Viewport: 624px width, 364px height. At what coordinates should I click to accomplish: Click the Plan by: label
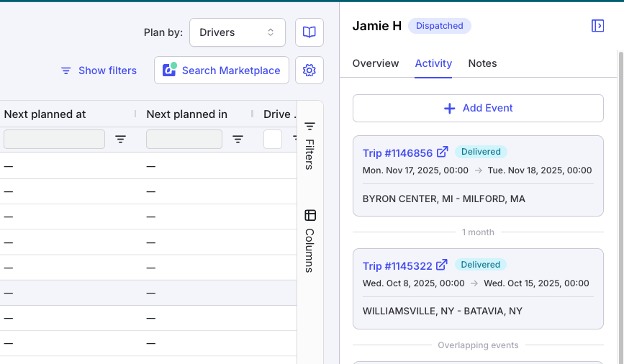click(x=163, y=32)
